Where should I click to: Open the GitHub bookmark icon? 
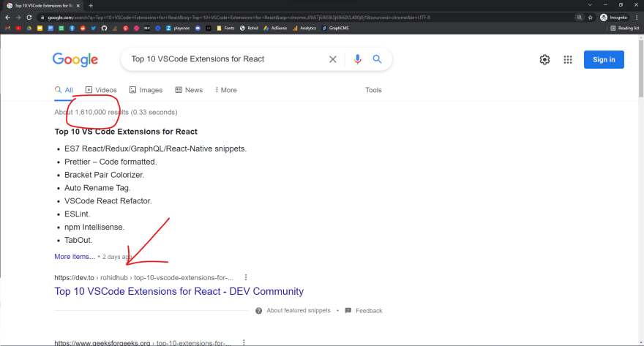point(104,29)
